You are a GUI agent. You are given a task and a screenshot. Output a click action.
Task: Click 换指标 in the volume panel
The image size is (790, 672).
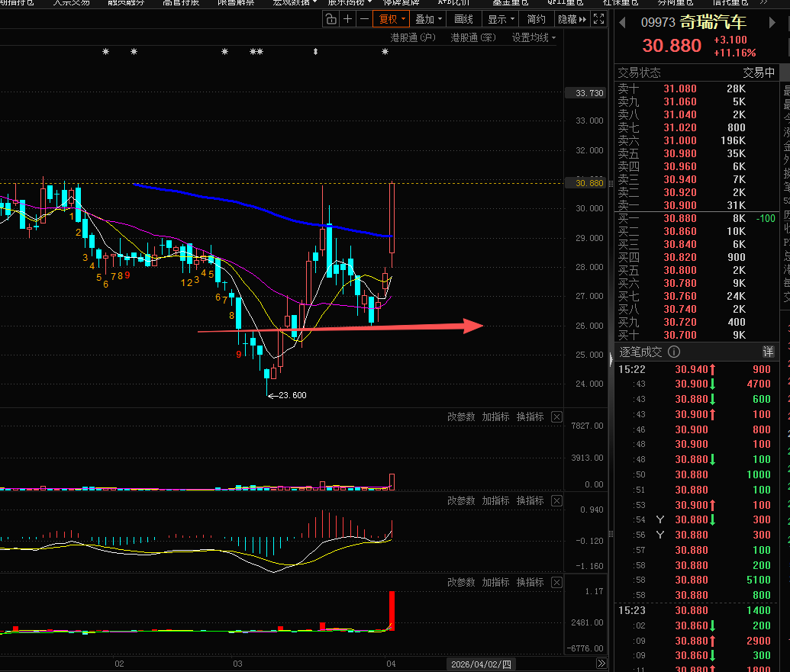point(530,416)
